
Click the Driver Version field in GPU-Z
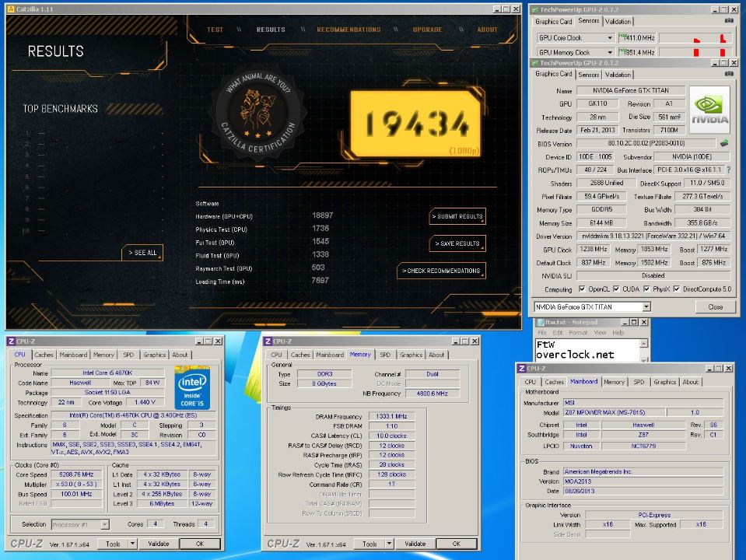coord(653,236)
